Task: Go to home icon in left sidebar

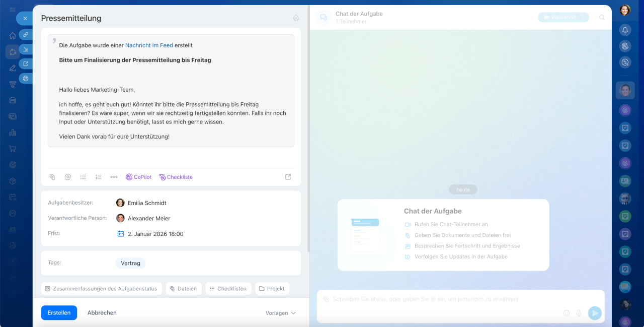Action: 13,36
